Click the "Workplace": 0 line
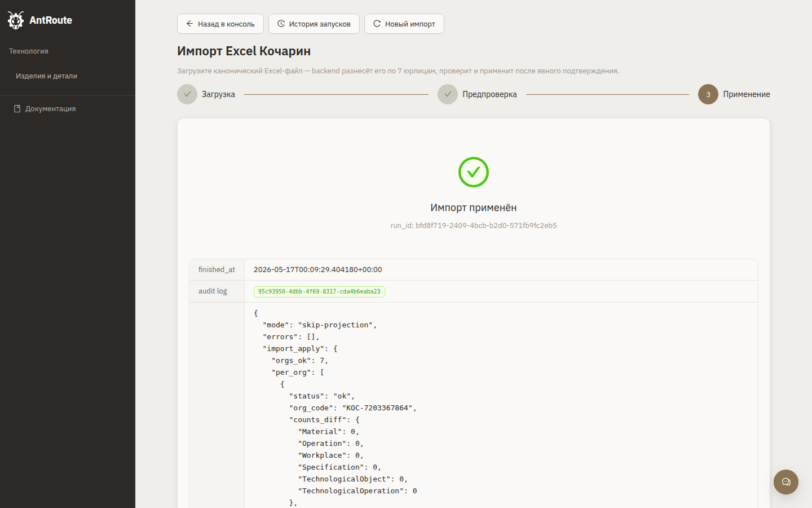This screenshot has height=508, width=812. pos(331,456)
